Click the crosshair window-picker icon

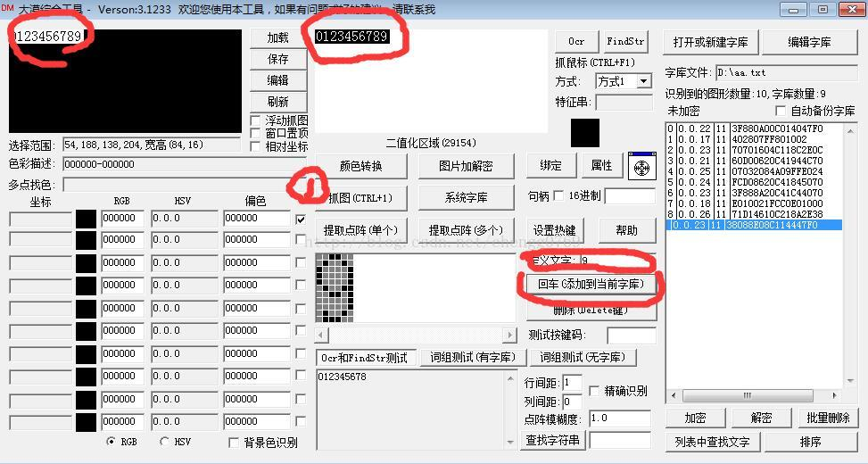(641, 166)
